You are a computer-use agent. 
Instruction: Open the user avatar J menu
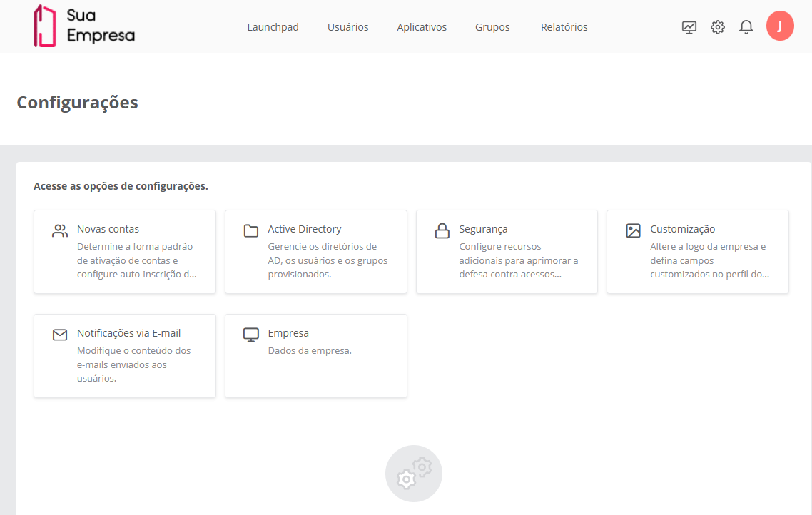coord(780,26)
